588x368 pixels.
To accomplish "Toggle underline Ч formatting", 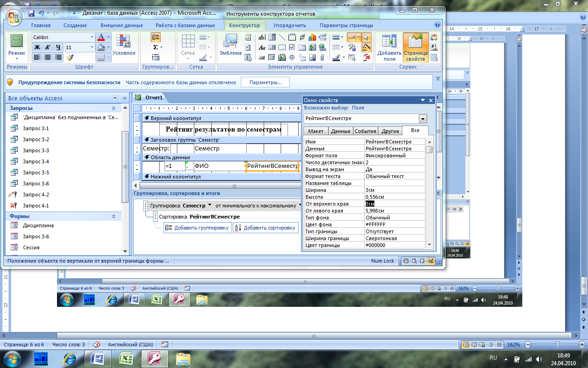I will coord(58,47).
